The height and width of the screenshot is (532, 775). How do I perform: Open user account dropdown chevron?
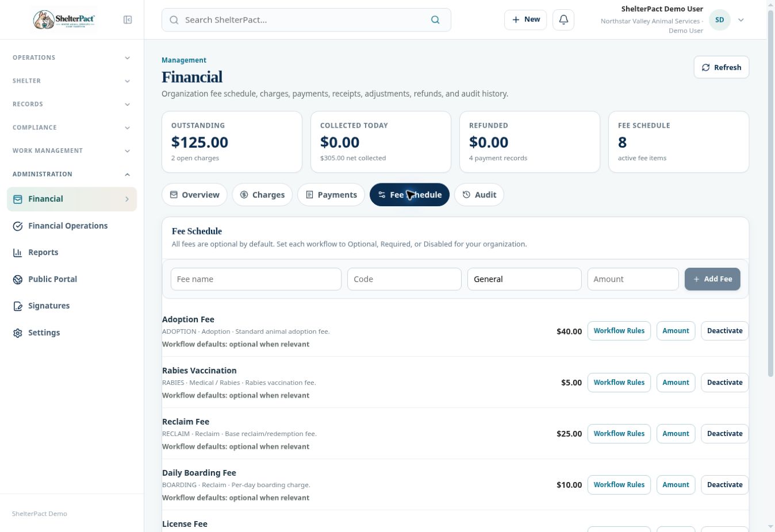pyautogui.click(x=741, y=20)
